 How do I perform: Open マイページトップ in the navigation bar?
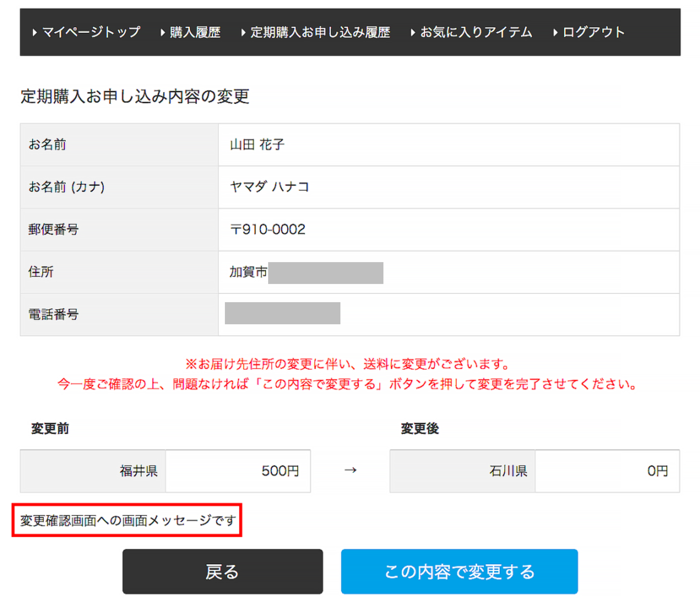tap(91, 32)
